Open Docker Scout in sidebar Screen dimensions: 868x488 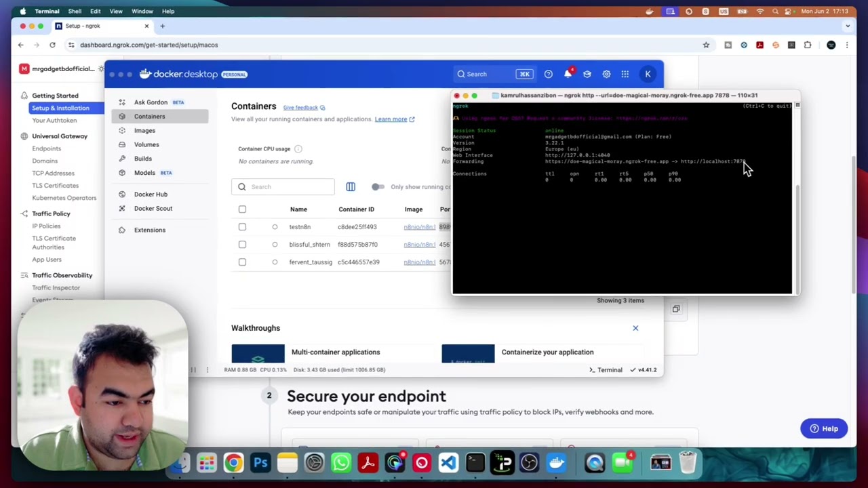(x=153, y=209)
